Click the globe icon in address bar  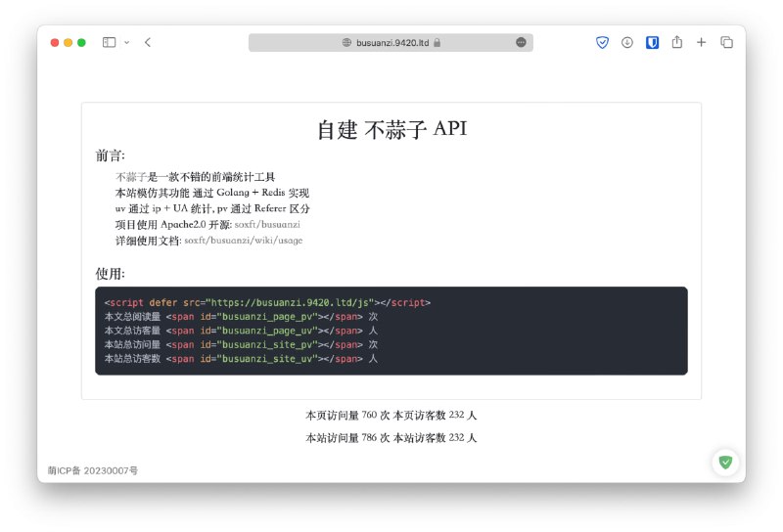346,42
